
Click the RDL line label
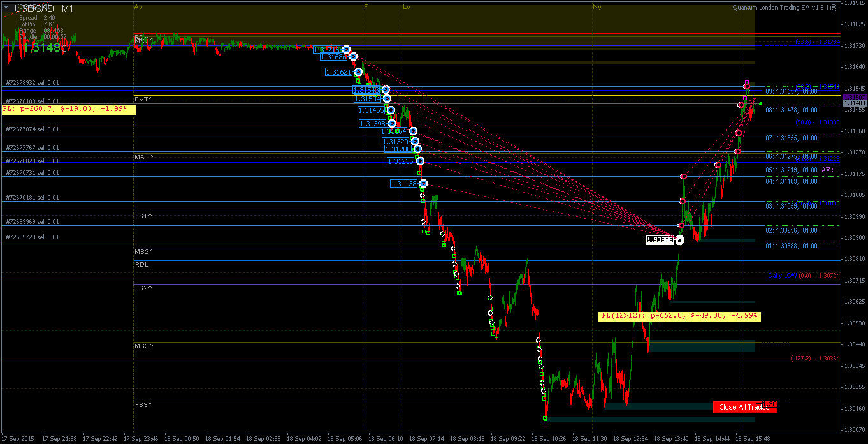141,264
